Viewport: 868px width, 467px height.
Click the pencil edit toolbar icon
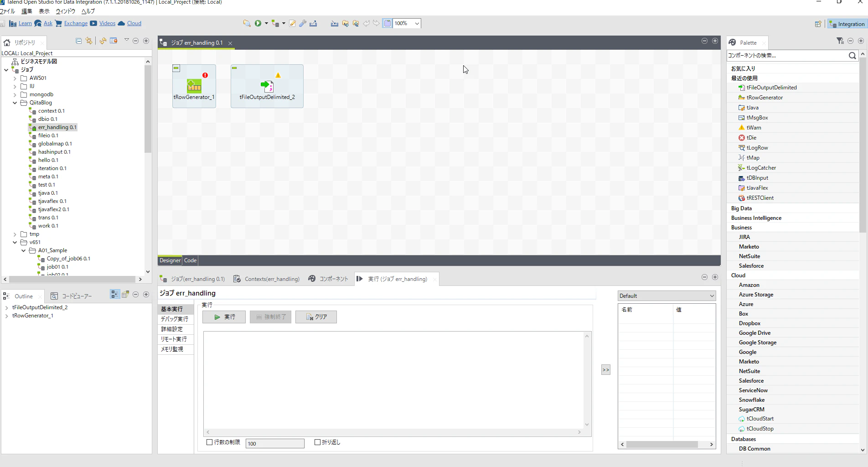click(x=293, y=23)
